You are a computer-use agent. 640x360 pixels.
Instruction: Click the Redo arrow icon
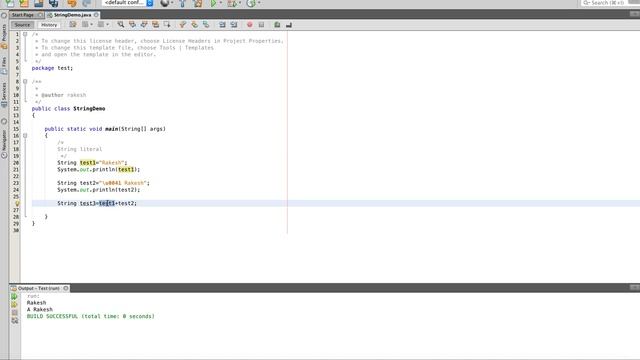[x=87, y=3]
